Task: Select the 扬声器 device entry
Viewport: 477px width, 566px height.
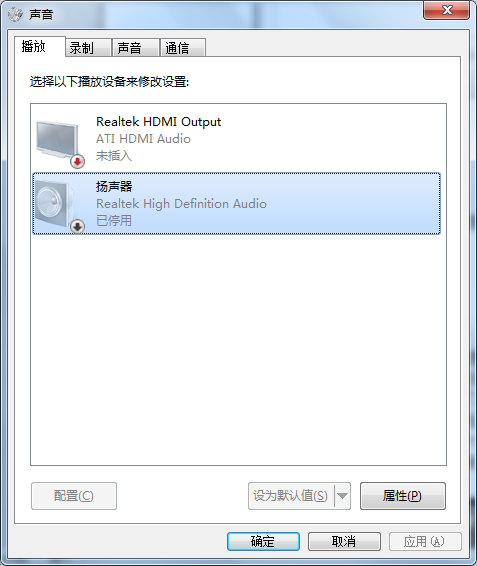Action: coord(237,204)
